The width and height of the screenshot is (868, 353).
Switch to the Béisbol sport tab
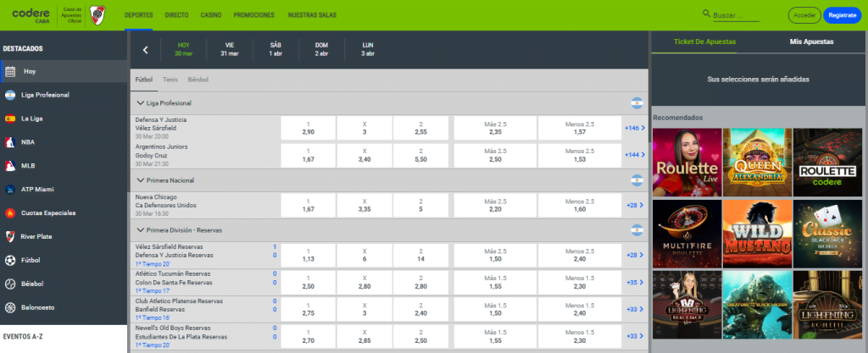pyautogui.click(x=198, y=80)
